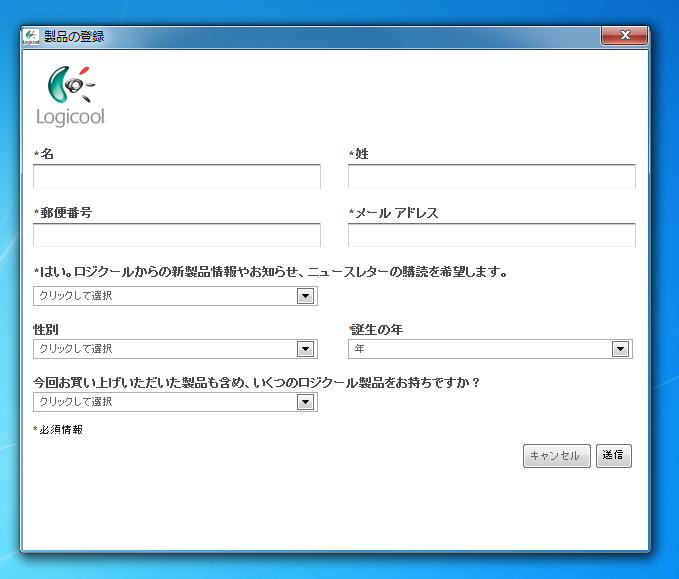Screen dimensions: 679x579
Task: Click the 性別 label text
Action: 45,330
